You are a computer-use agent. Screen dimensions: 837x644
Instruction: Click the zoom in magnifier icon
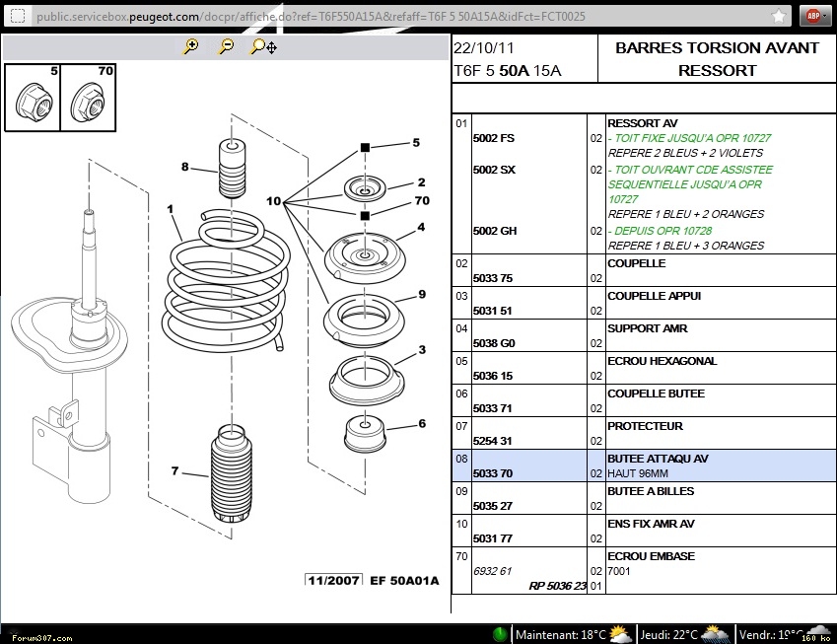pos(191,46)
